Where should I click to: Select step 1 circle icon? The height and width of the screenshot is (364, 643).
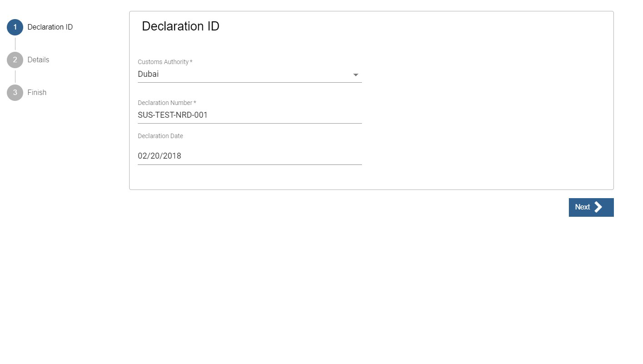tap(15, 27)
